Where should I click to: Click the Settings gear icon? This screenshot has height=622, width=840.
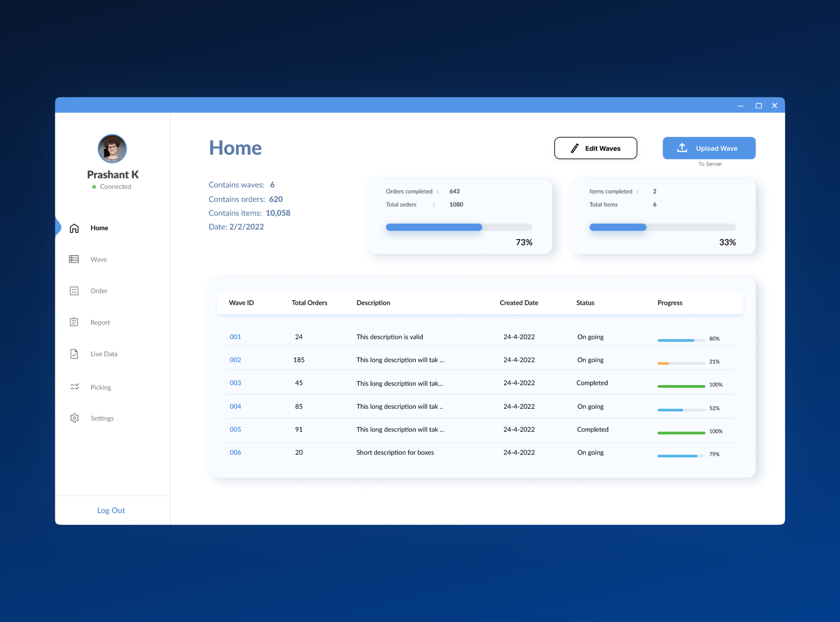(75, 418)
